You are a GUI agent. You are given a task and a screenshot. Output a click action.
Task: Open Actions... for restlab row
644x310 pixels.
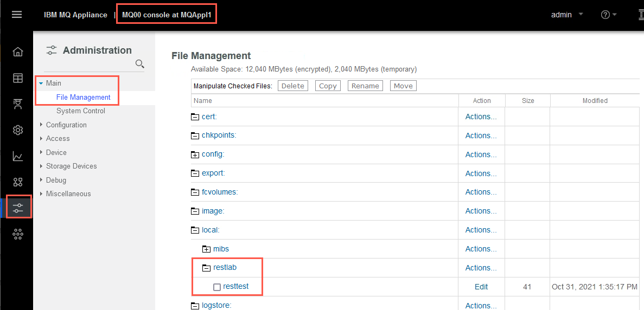pos(481,268)
